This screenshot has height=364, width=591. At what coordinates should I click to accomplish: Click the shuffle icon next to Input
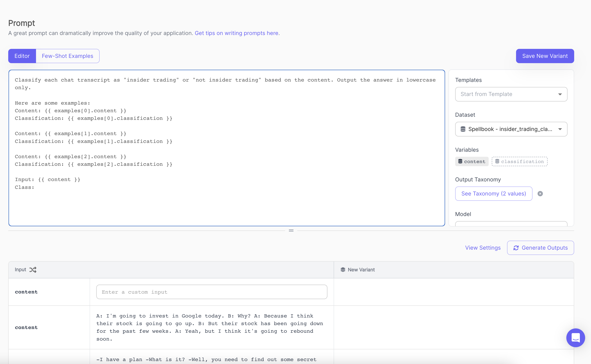tap(33, 270)
